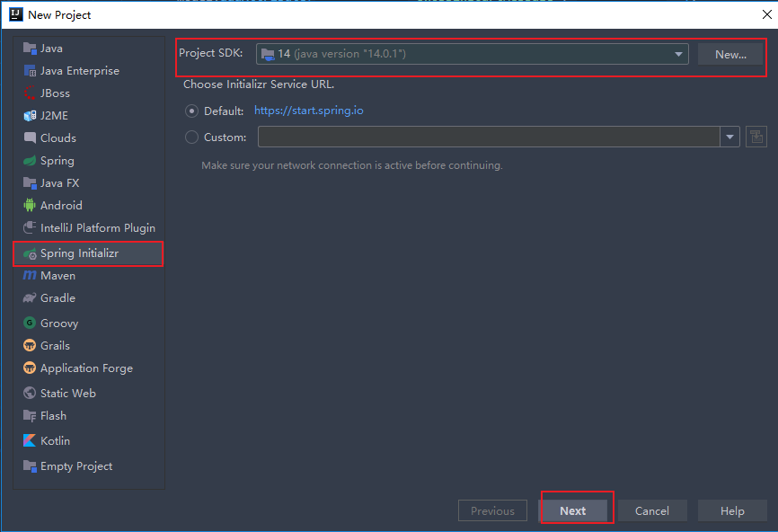Screen dimensions: 778x532
Task: Select Gradle project type label
Action: pyautogui.click(x=58, y=297)
